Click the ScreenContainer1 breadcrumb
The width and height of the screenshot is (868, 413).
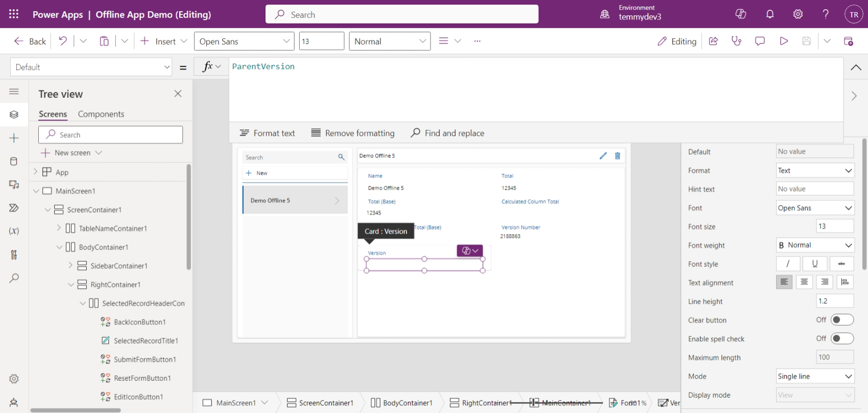click(320, 403)
